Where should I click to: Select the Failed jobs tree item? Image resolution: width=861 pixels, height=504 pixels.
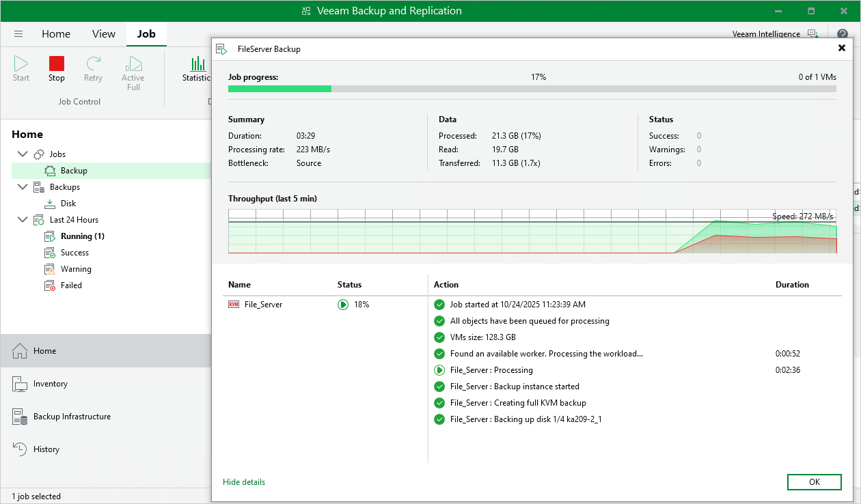point(71,285)
